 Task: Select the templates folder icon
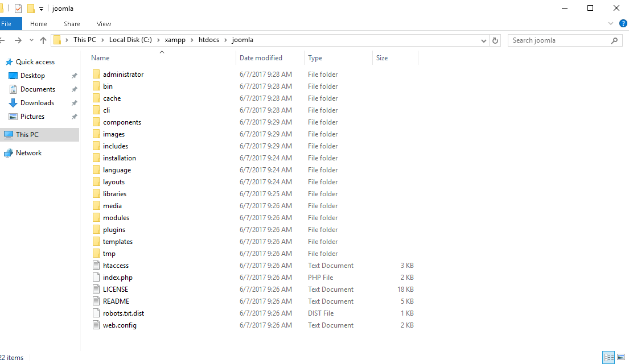tap(96, 242)
